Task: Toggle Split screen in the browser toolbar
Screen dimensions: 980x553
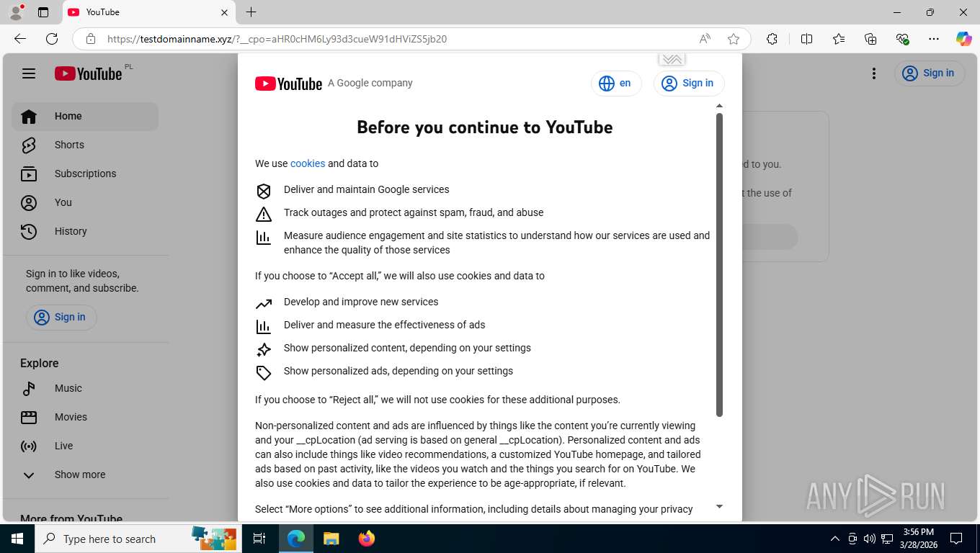Action: [x=806, y=39]
